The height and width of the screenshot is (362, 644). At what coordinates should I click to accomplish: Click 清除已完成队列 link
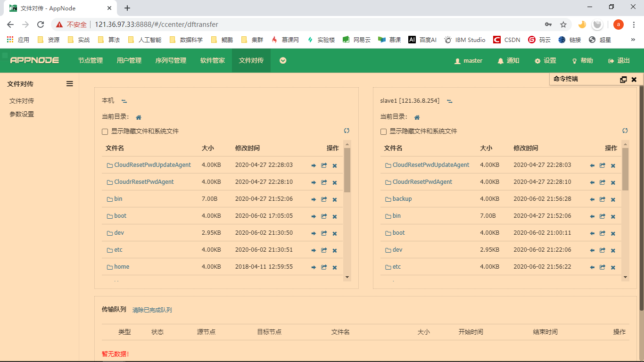(152, 310)
